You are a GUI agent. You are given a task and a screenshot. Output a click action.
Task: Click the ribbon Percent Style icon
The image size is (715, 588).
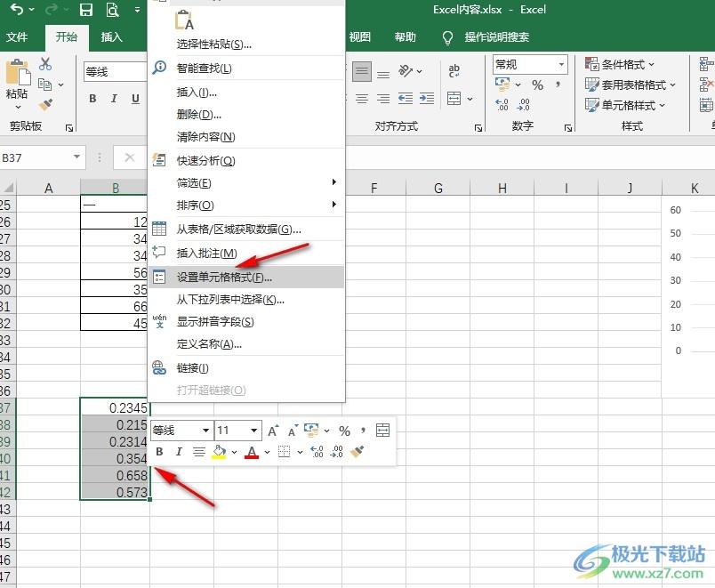pyautogui.click(x=538, y=85)
